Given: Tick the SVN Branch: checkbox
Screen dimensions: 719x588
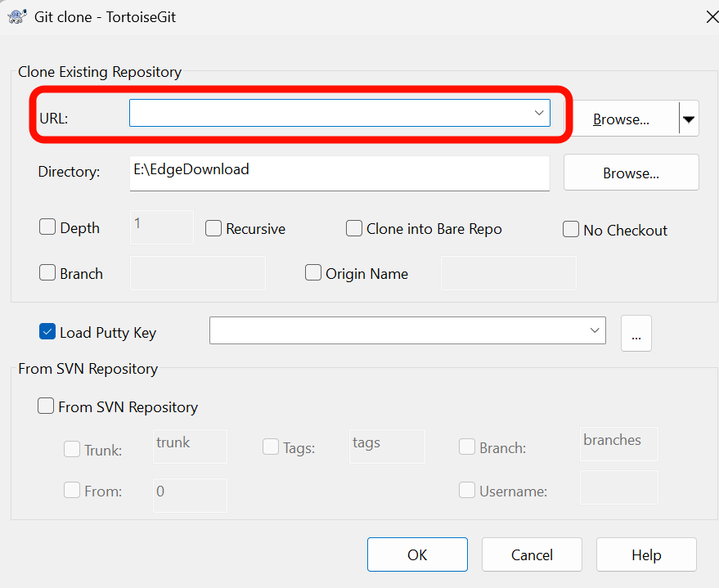Looking at the screenshot, I should tap(467, 447).
